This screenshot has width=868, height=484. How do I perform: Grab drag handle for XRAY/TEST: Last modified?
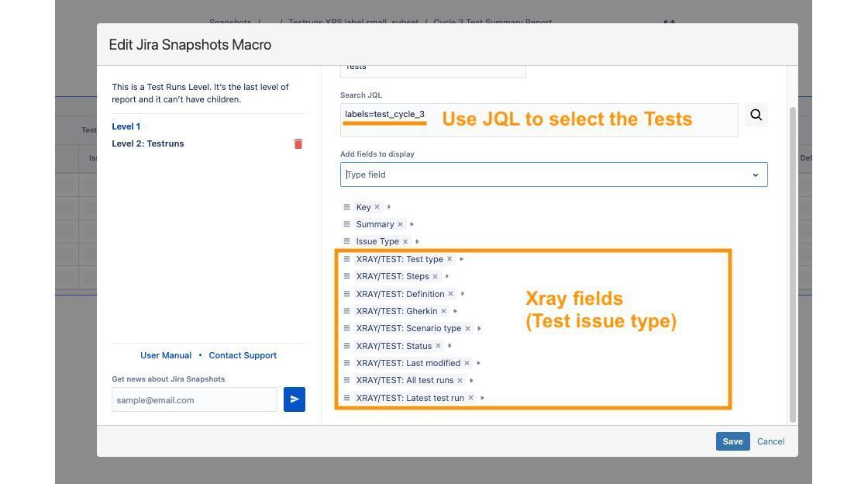pos(346,363)
